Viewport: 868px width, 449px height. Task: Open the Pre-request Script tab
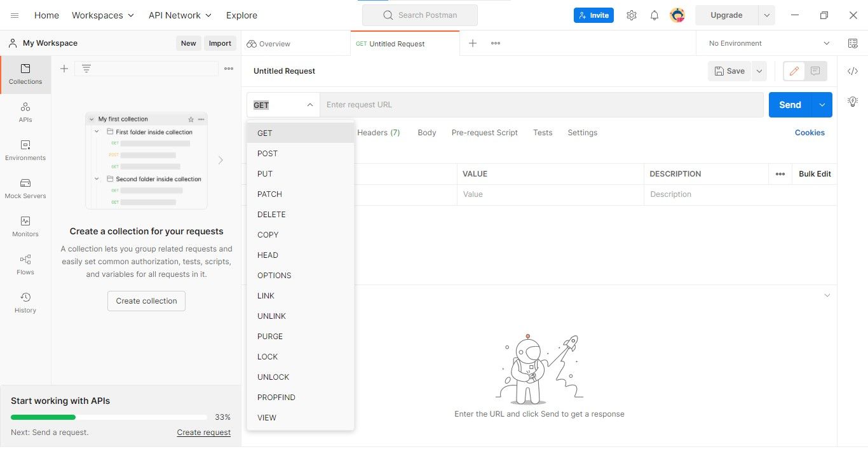pyautogui.click(x=485, y=133)
